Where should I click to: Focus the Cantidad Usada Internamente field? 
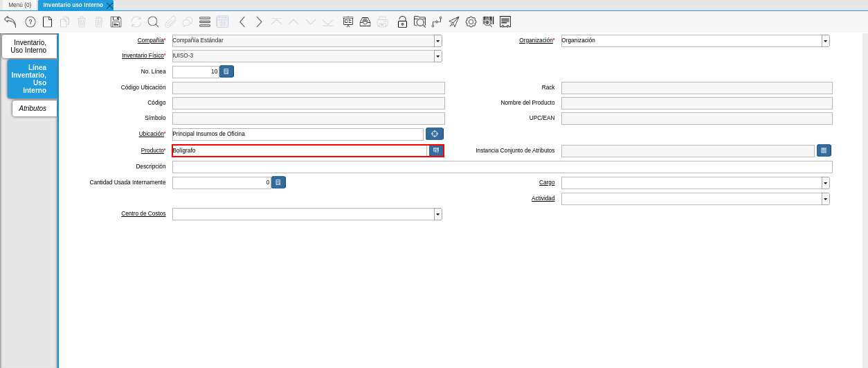pyautogui.click(x=221, y=183)
